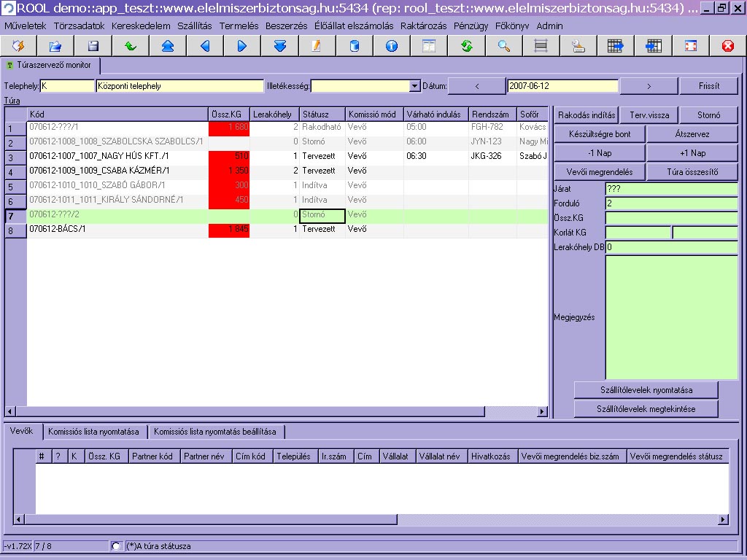This screenshot has width=747, height=560.
Task: Click the red circle X toolbar icon
Action: coord(727,46)
